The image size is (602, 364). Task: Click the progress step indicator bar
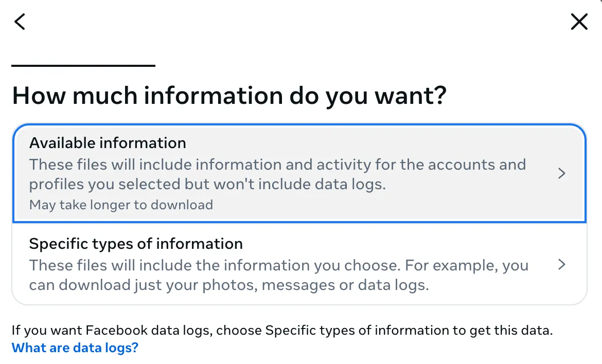point(83,66)
